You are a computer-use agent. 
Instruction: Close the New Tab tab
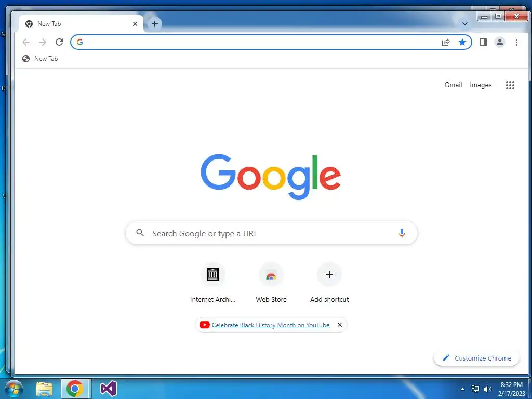135,24
